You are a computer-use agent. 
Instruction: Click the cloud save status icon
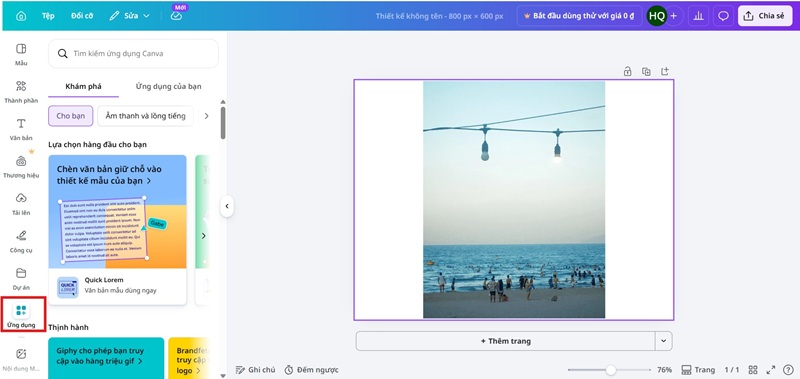click(176, 16)
